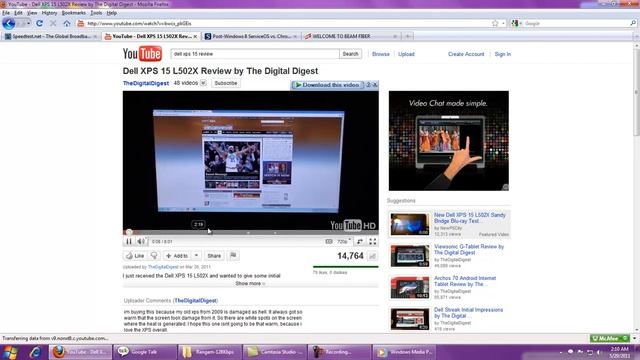Viewport: 640px width, 360px height.
Task: Click the YouTube logo
Action: point(142,54)
